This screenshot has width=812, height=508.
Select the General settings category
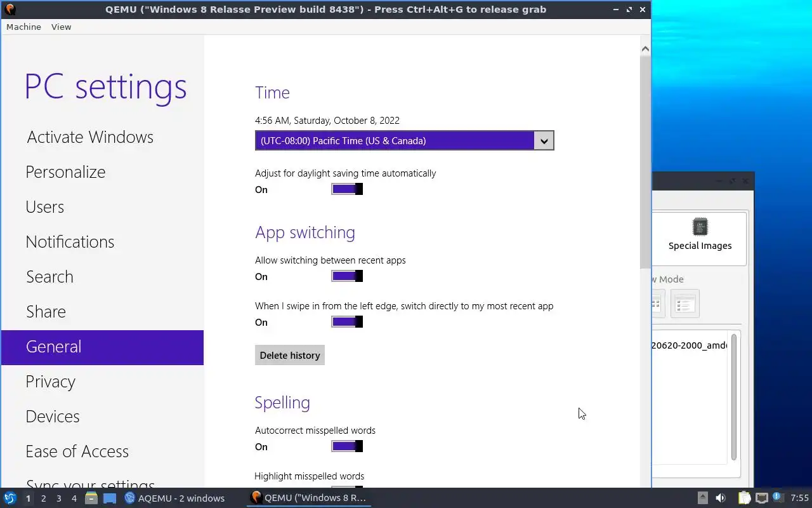coord(102,347)
